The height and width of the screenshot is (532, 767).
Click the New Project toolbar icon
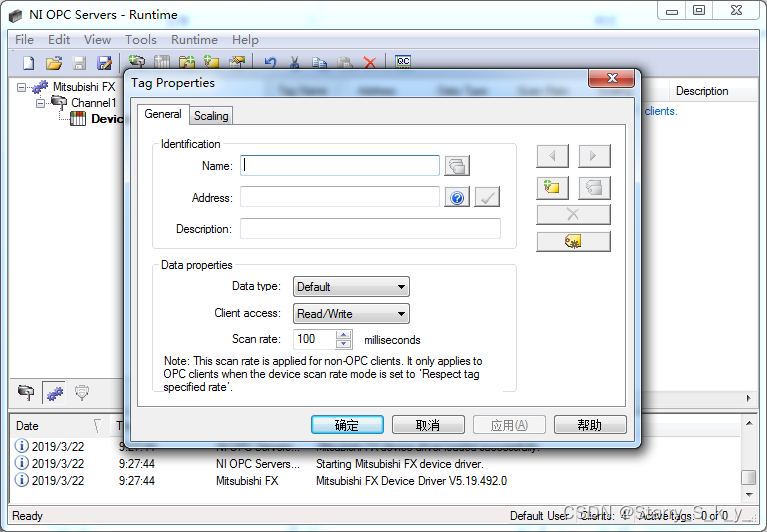(29, 63)
